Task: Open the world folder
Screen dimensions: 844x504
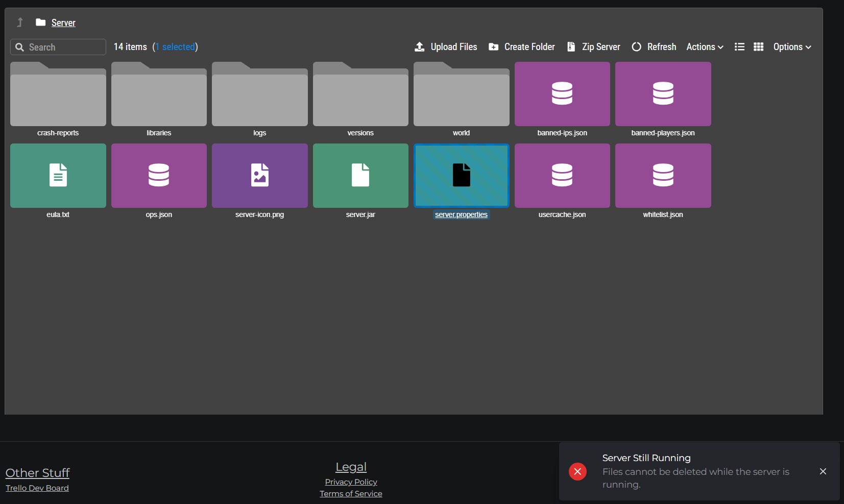Action: (x=462, y=94)
